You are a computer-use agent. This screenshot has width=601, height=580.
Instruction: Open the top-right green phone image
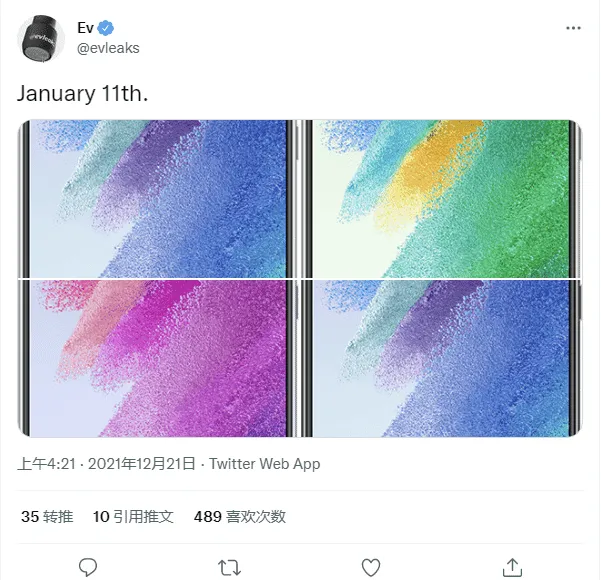click(x=442, y=198)
